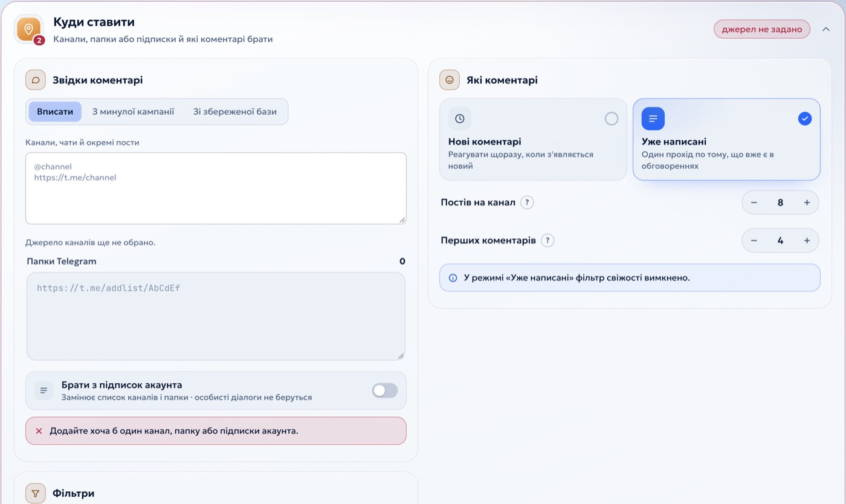
Task: Click the speech bubble icon beside Звідки коментарі
Action: coord(36,80)
